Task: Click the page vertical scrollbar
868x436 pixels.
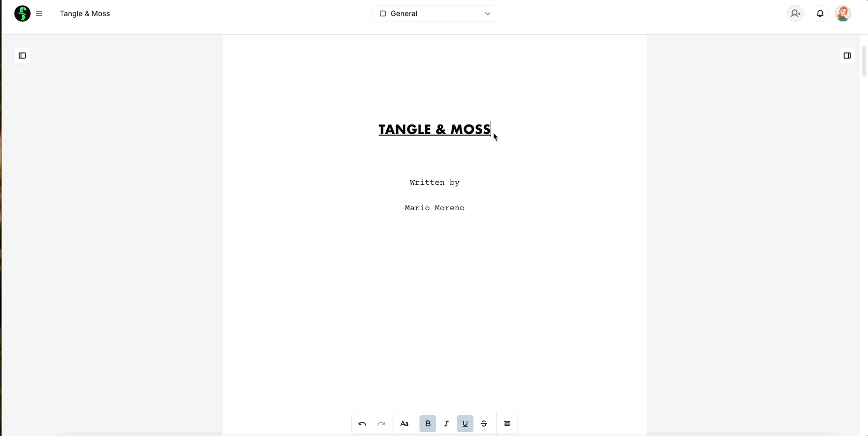Action: coord(864,62)
